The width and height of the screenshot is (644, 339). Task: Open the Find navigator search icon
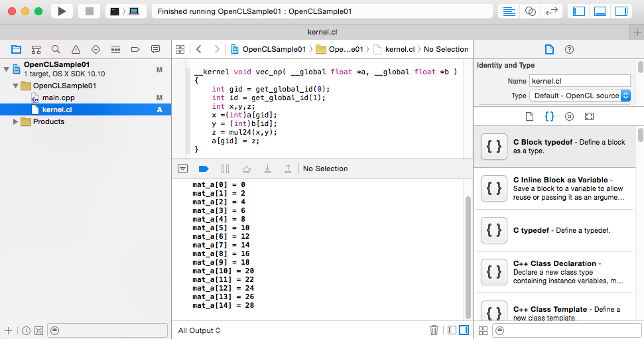(x=56, y=49)
